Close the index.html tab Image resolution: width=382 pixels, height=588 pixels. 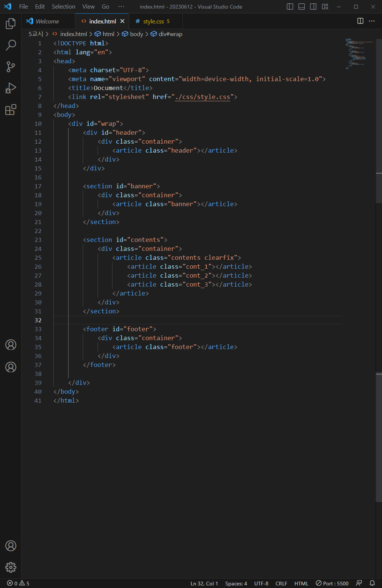pos(122,21)
